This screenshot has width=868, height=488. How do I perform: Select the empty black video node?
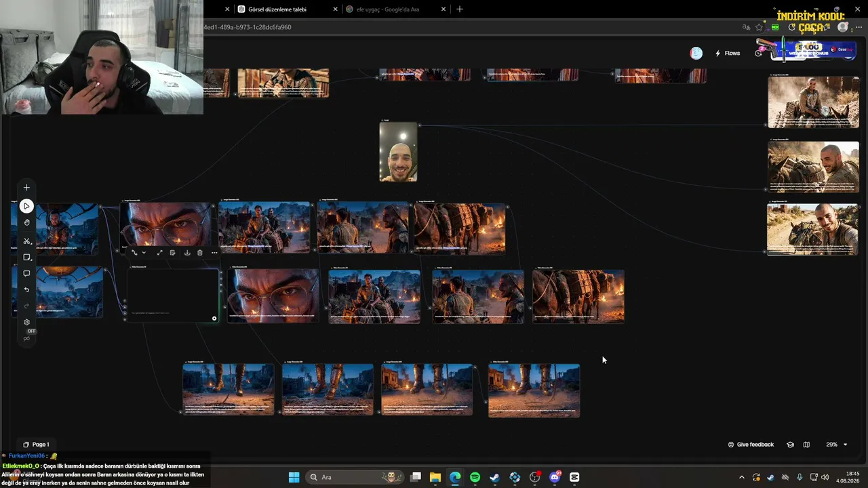point(173,296)
